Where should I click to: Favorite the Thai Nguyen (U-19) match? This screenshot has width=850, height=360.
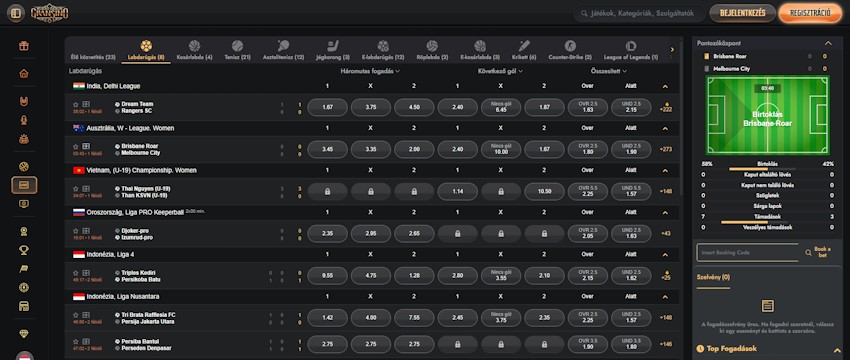pyautogui.click(x=76, y=189)
